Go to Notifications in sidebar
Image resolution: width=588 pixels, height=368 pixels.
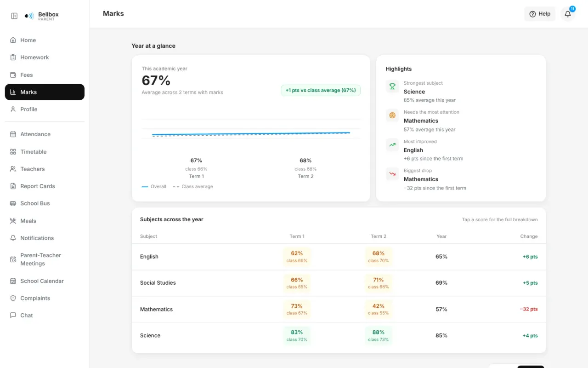[x=45, y=238]
